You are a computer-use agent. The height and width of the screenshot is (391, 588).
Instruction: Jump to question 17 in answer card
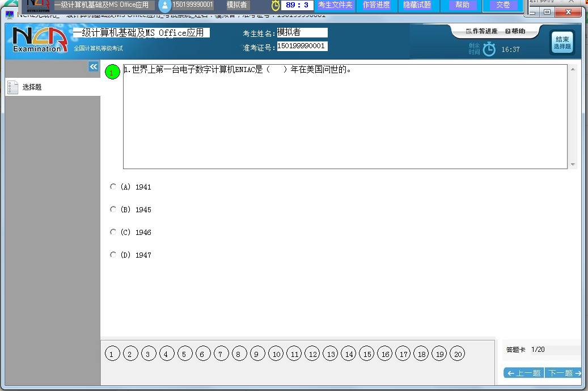click(x=403, y=354)
